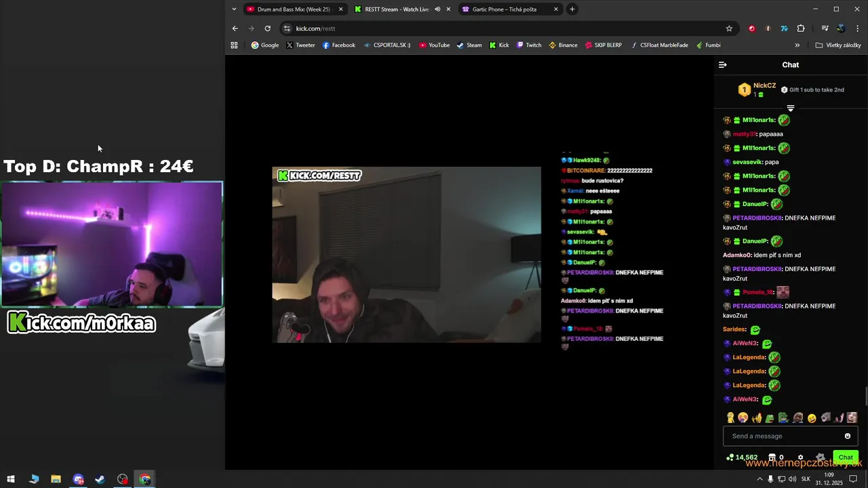Viewport: 868px width, 488px height.
Task: Open the emoji picker in message box
Action: pos(848,436)
